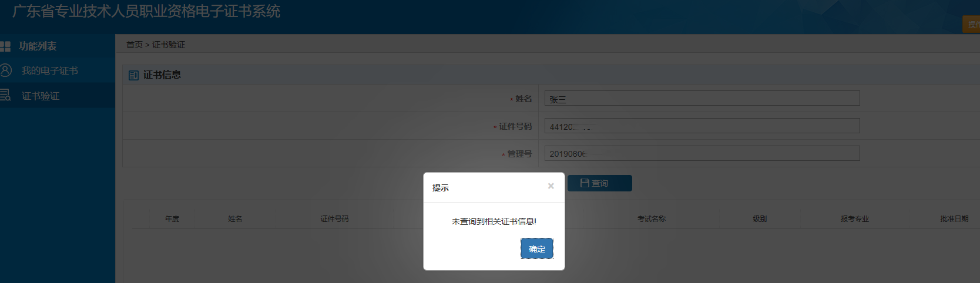980x283 pixels.
Task: Click the 批准日期 column header
Action: (x=954, y=219)
